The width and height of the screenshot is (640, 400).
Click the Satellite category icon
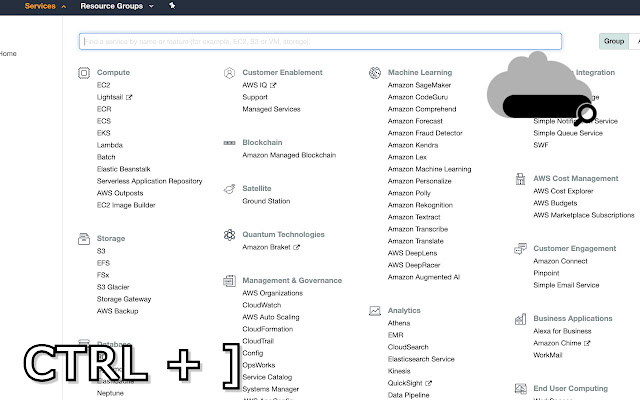click(x=229, y=189)
